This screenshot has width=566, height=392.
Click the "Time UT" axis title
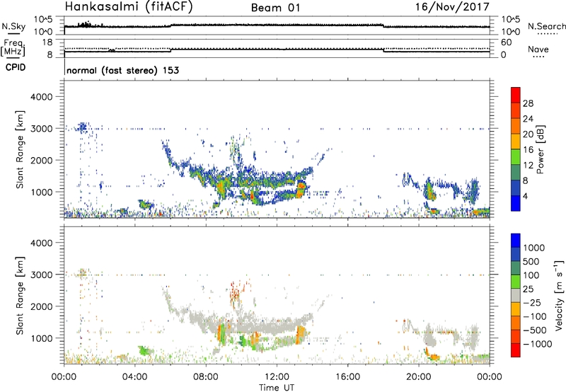pyautogui.click(x=277, y=388)
